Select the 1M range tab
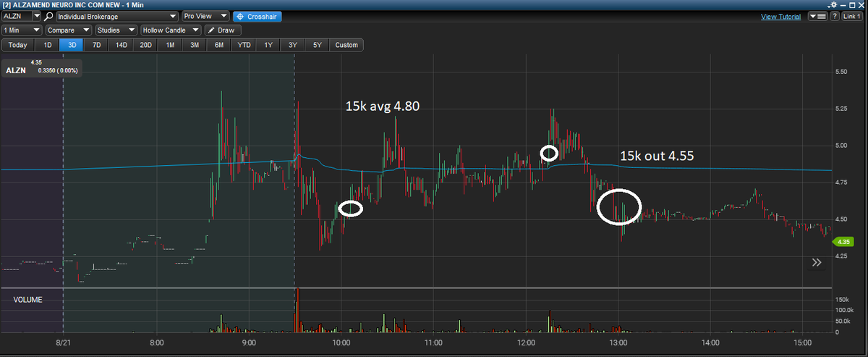Image resolution: width=868 pixels, height=357 pixels. click(x=170, y=45)
